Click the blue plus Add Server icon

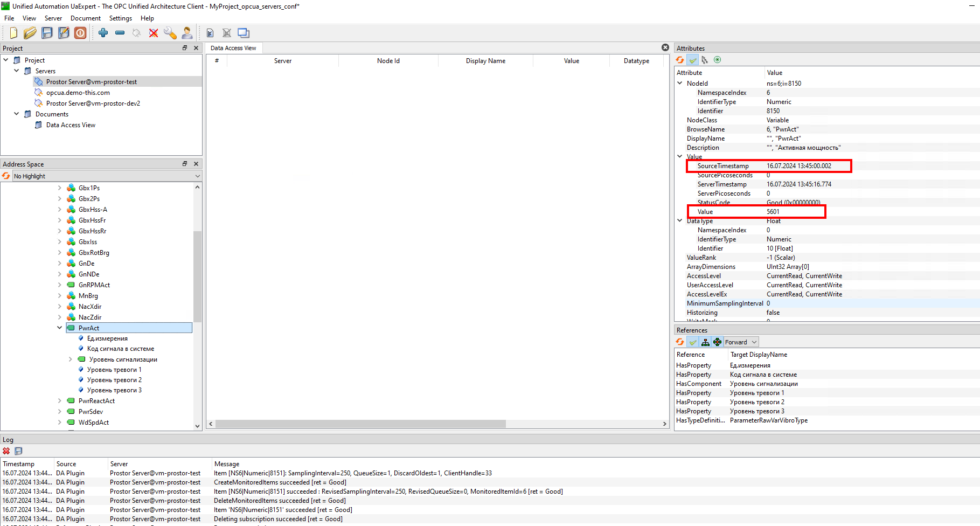(x=103, y=33)
